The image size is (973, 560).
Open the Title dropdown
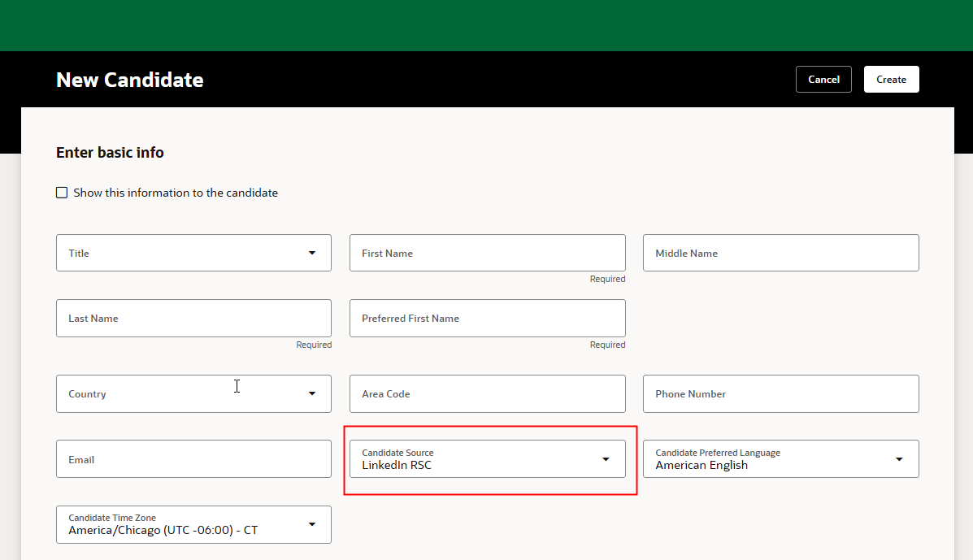pos(193,253)
